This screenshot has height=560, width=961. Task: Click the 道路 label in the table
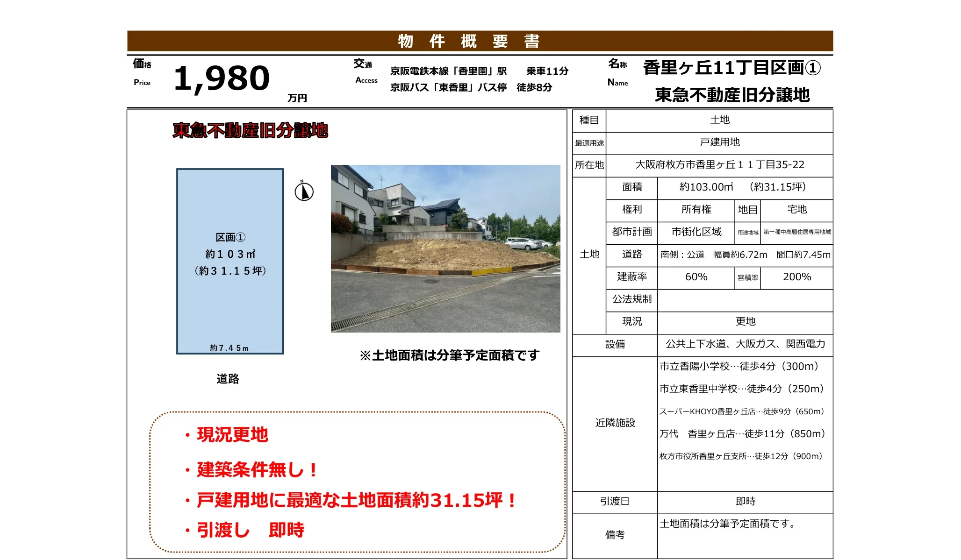click(632, 254)
